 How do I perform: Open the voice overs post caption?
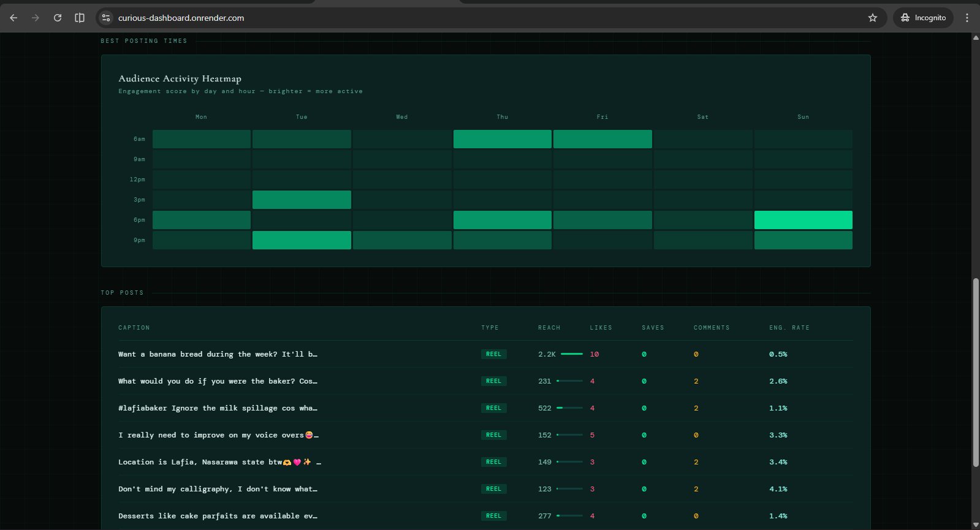[218, 435]
